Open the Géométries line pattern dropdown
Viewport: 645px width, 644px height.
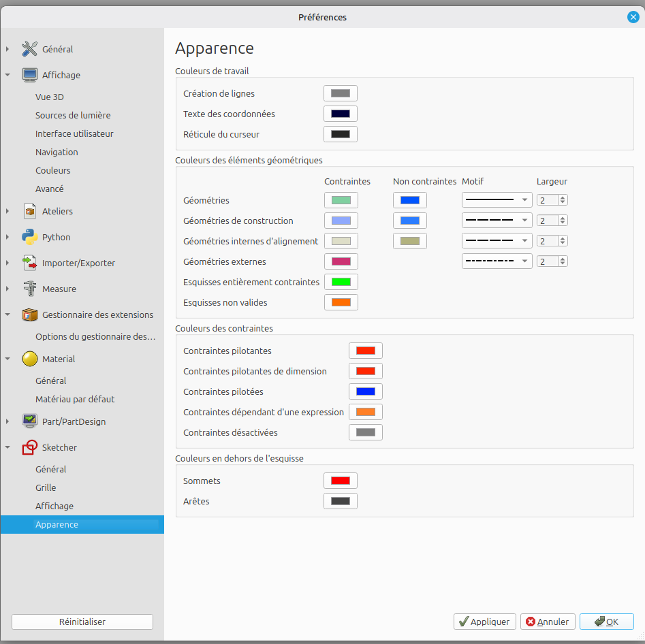coord(497,200)
